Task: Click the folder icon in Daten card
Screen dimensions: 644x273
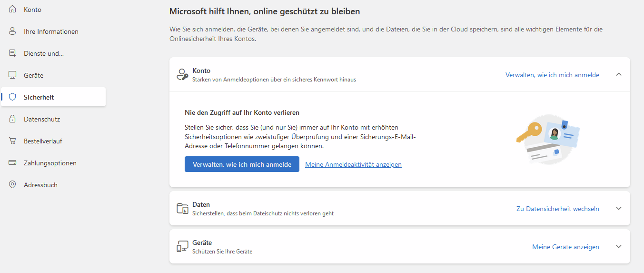Action: [x=182, y=209]
